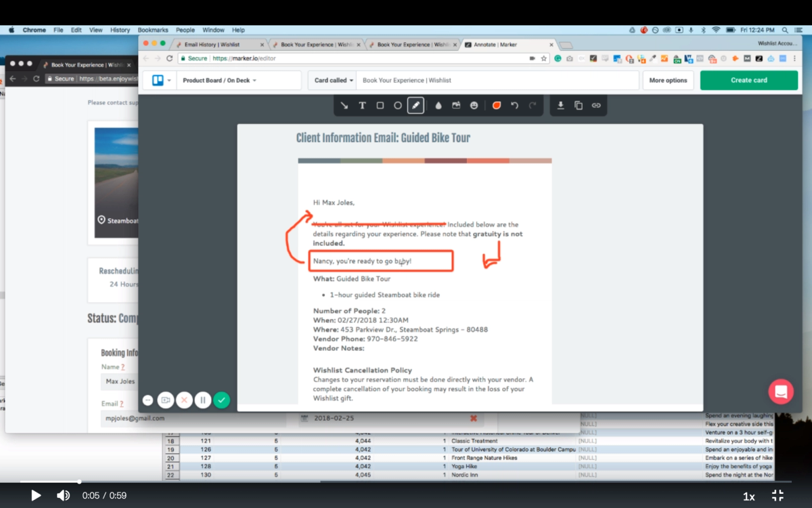Switch to the Email History | Wishlist tab

click(220, 45)
